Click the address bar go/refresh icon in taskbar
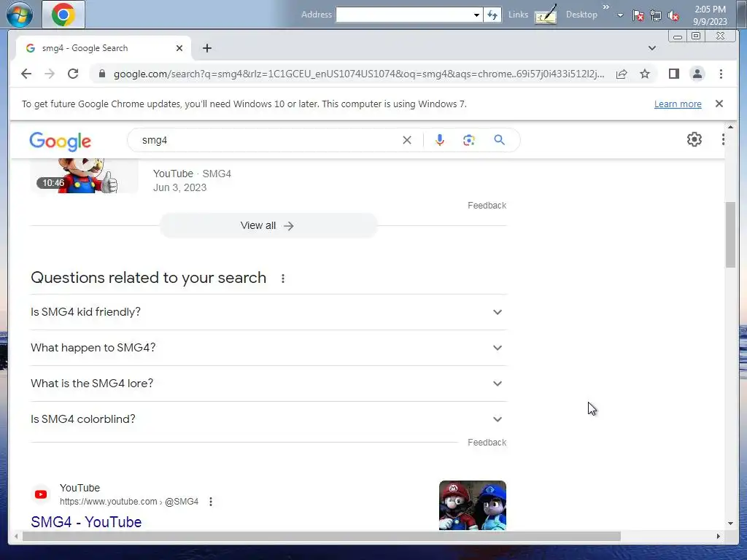This screenshot has width=747, height=560. point(492,15)
